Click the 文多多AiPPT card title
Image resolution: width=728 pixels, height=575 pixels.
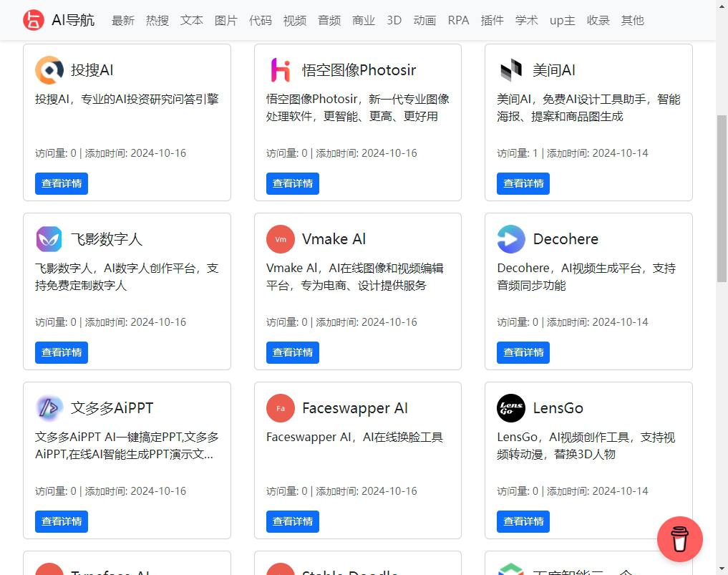click(x=112, y=408)
